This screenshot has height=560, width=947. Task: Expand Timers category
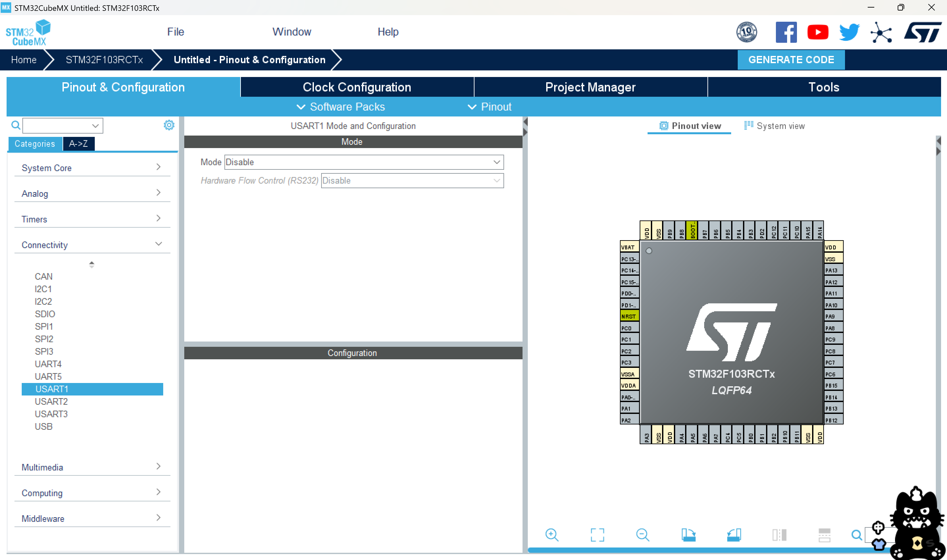92,219
